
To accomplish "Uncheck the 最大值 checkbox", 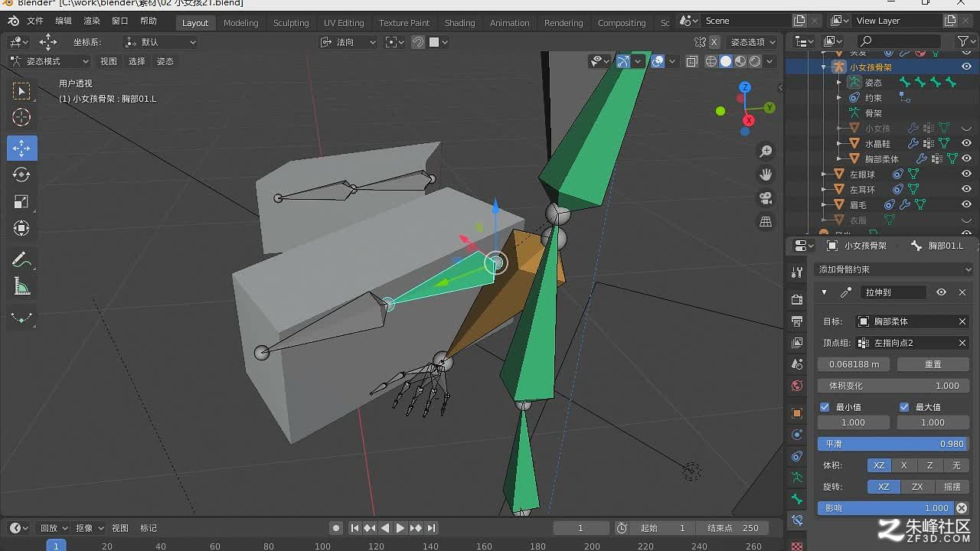I will [904, 407].
